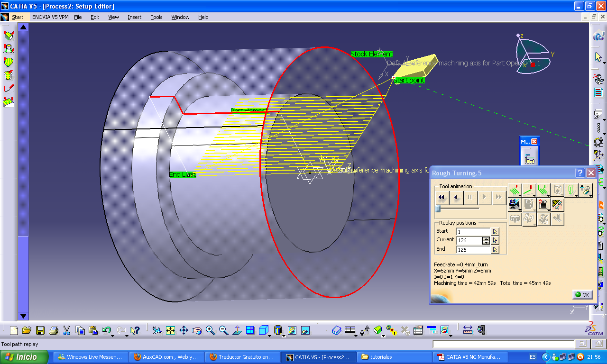Click the Paste clipboard icon

click(93, 330)
